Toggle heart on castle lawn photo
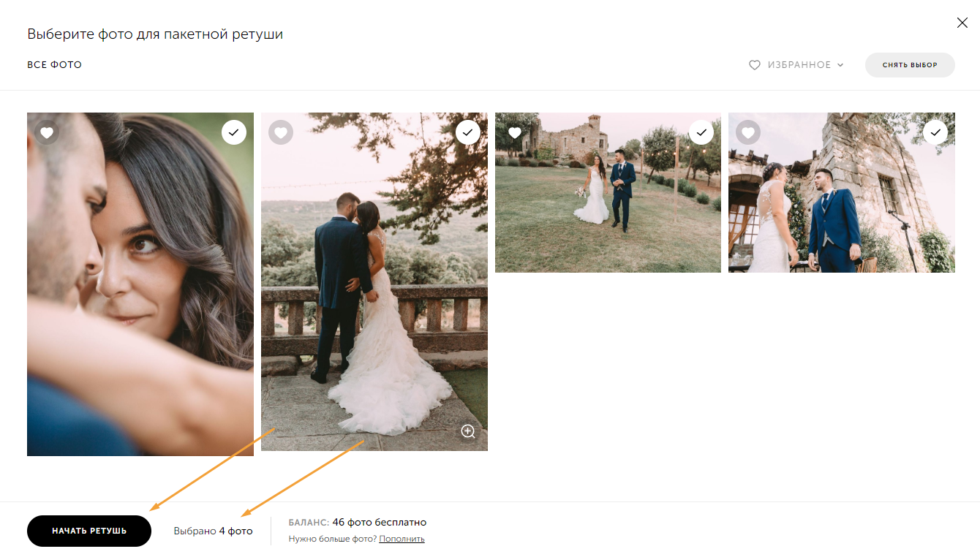This screenshot has width=980, height=557. click(x=515, y=132)
